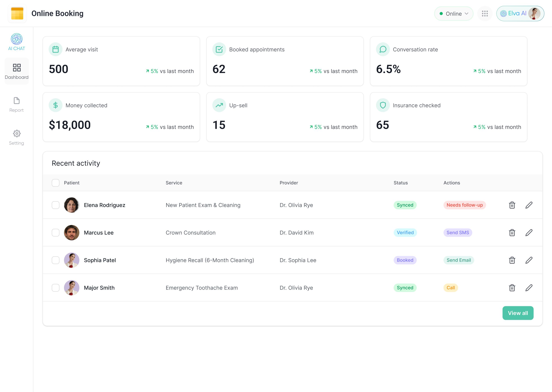Check the box for Elena Rodriguez
The height and width of the screenshot is (392, 552).
tap(55, 205)
